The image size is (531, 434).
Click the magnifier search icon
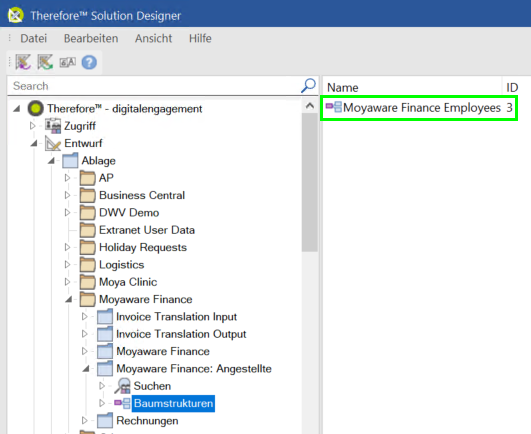point(308,86)
